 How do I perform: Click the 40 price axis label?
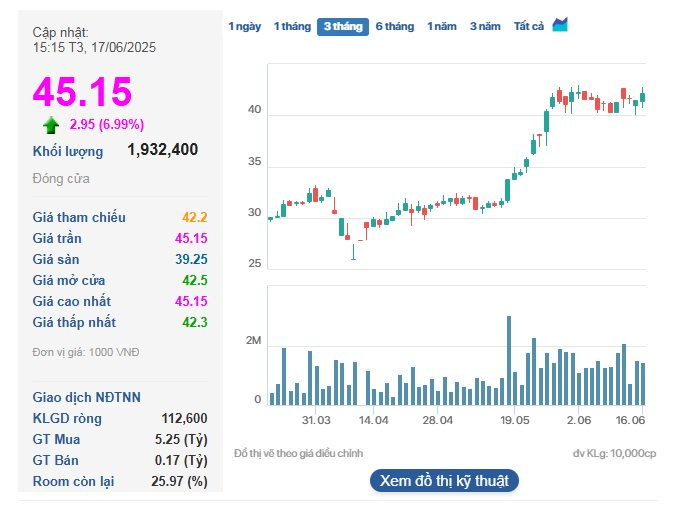pos(254,109)
